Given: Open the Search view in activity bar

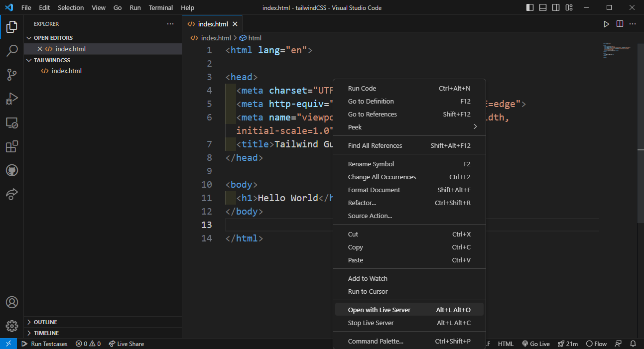Looking at the screenshot, I should tap(12, 50).
